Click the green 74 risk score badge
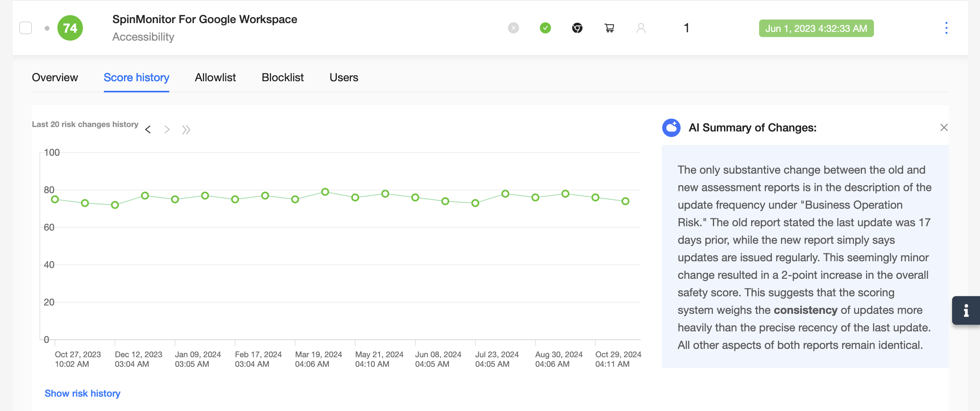This screenshot has height=411, width=980. [70, 28]
